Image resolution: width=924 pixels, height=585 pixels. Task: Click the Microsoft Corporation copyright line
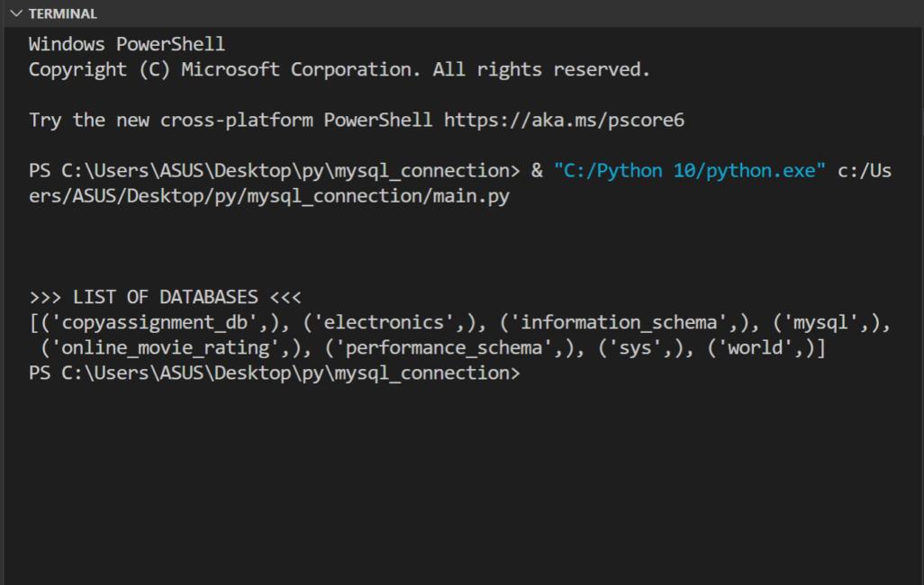[x=339, y=69]
